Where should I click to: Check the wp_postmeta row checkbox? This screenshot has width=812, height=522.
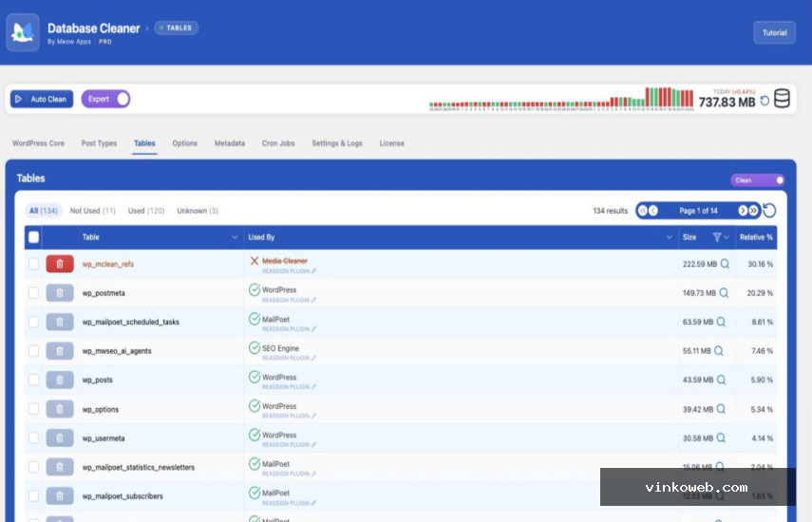[33, 293]
